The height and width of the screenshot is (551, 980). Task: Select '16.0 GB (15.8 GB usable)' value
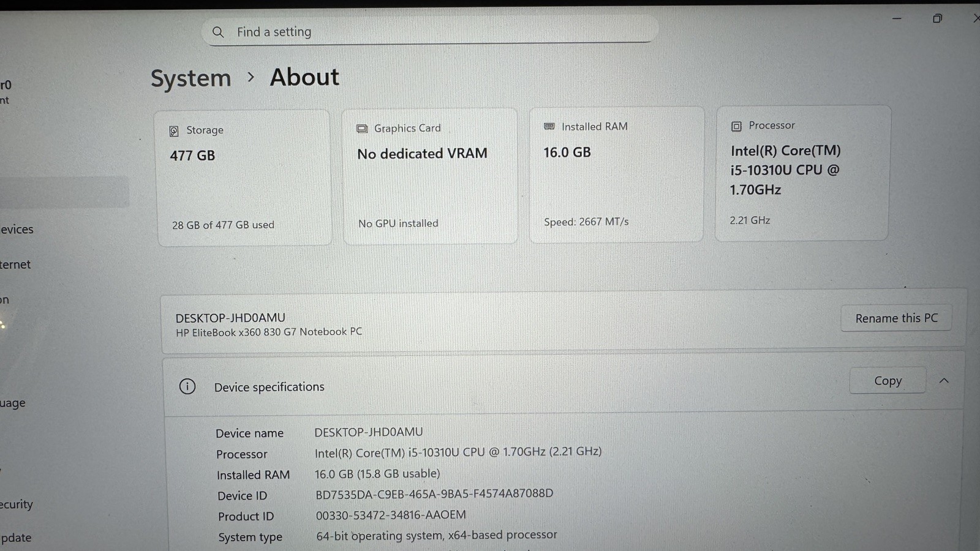tap(377, 474)
